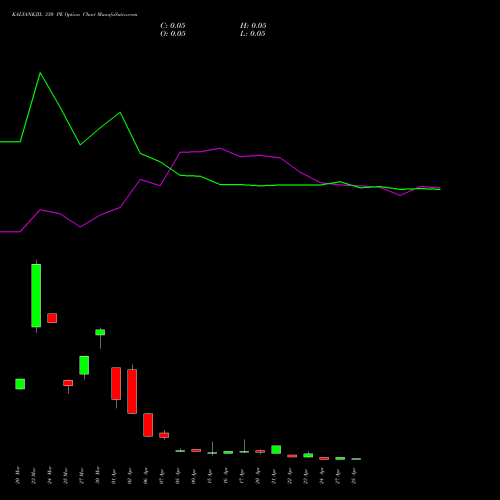This screenshot has height=500, width=500.
Task: Select the 07 Apr date label
Action: click(x=162, y=476)
